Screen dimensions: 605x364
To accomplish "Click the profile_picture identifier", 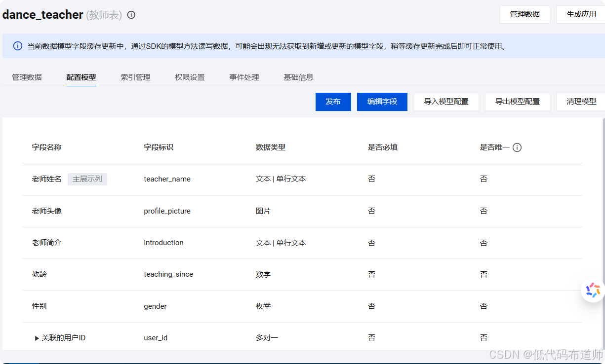I will coord(167,211).
